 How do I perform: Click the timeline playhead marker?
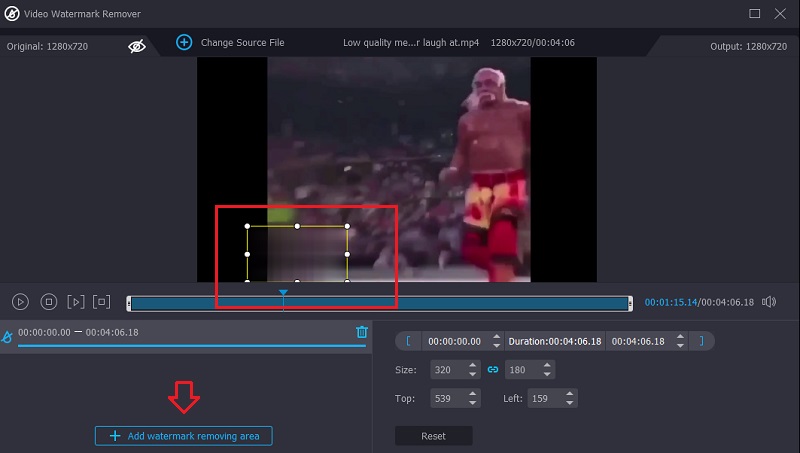(283, 294)
